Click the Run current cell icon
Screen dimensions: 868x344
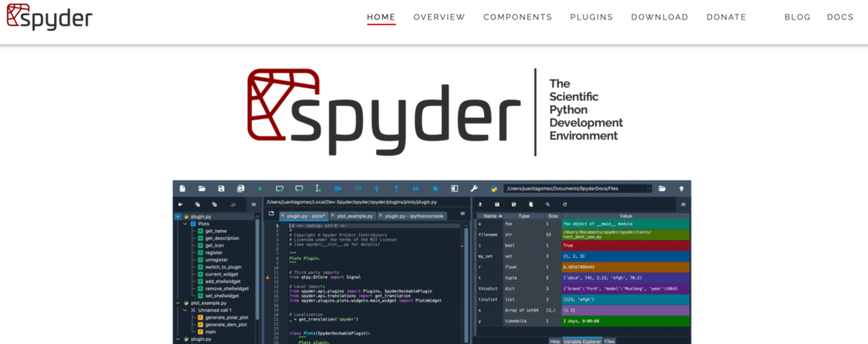click(280, 189)
